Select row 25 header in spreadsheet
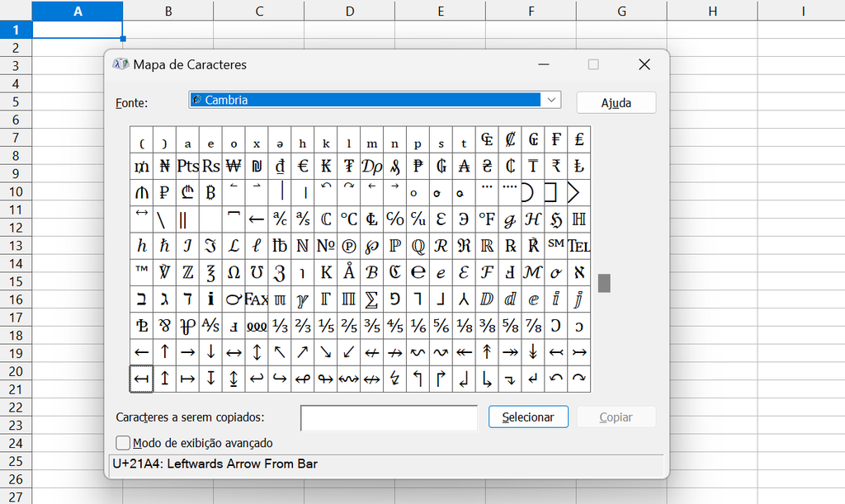Viewport: 845px width, 504px height. [x=16, y=461]
